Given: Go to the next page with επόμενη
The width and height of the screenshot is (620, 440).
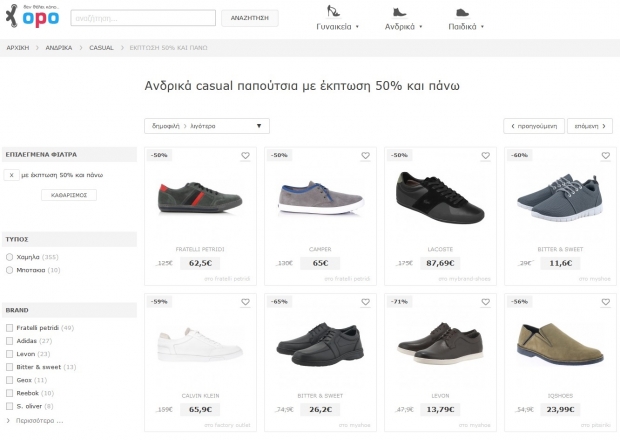Looking at the screenshot, I should click(590, 126).
